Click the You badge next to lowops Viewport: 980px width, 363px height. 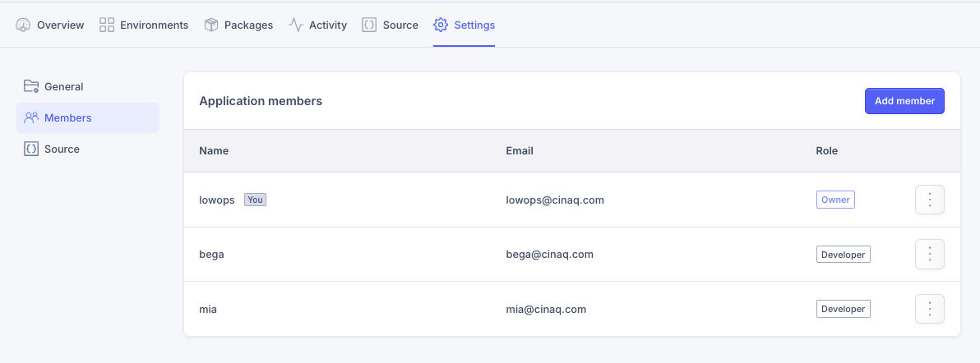255,200
